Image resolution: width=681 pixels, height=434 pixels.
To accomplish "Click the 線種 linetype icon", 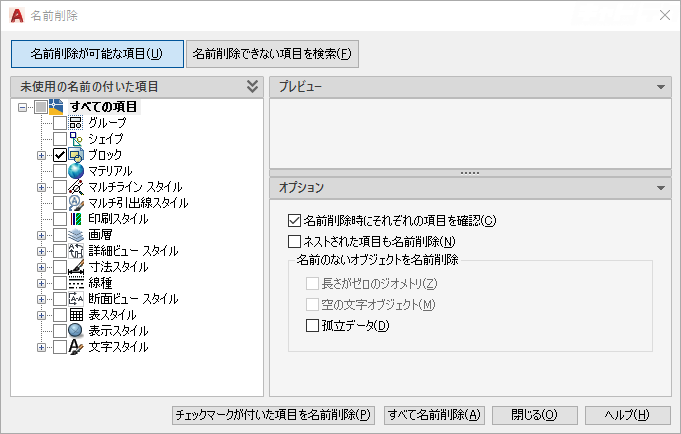I will coord(76,283).
